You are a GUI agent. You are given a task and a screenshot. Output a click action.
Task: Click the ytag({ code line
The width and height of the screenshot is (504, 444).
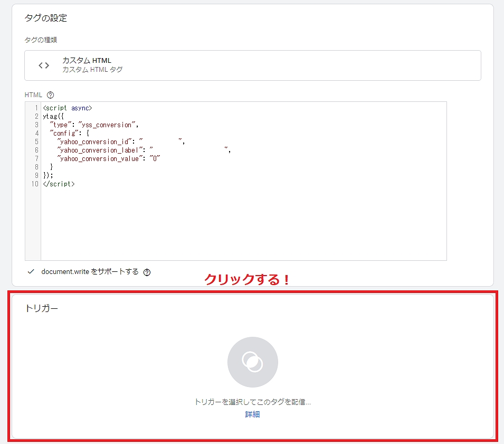53,116
